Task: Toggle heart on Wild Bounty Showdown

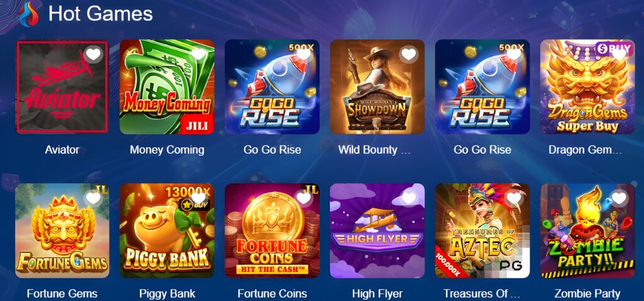Action: (409, 54)
